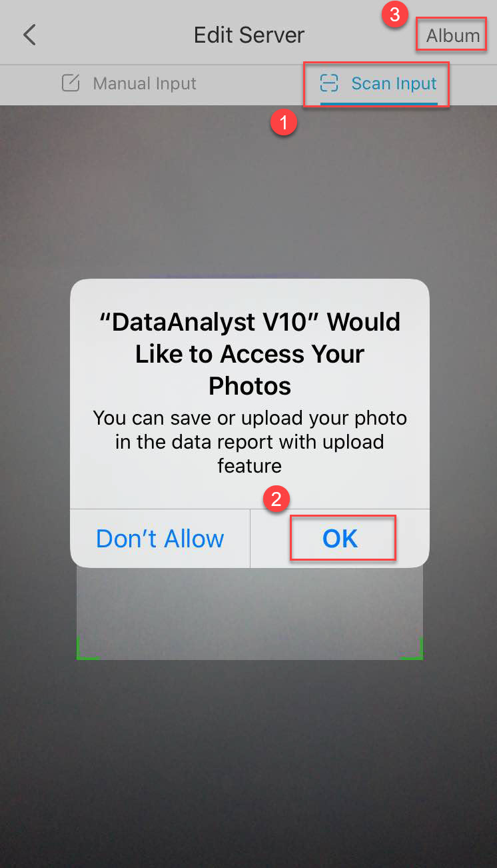Tap the Edit Server page title
The image size is (497, 868).
[x=249, y=35]
